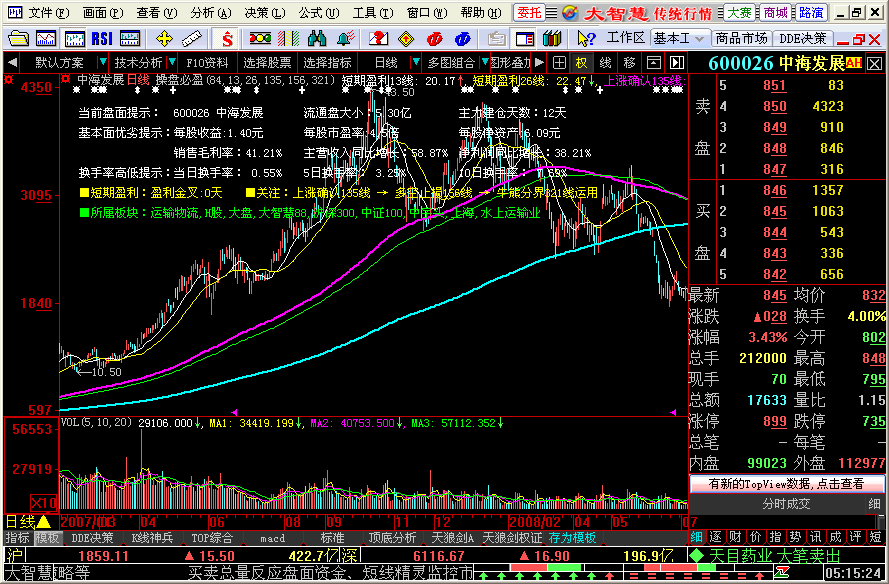This screenshot has width=889, height=584.
Task: Click the red question mark chart icon
Action: pos(378,39)
